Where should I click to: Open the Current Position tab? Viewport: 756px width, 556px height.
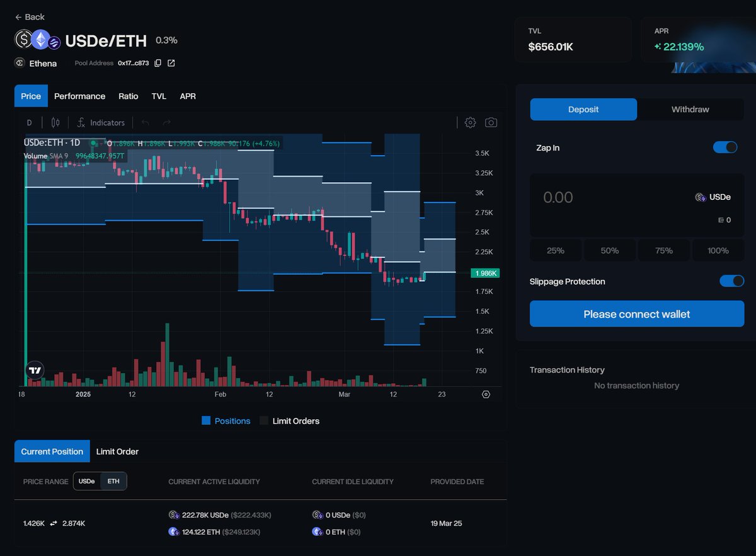52,451
